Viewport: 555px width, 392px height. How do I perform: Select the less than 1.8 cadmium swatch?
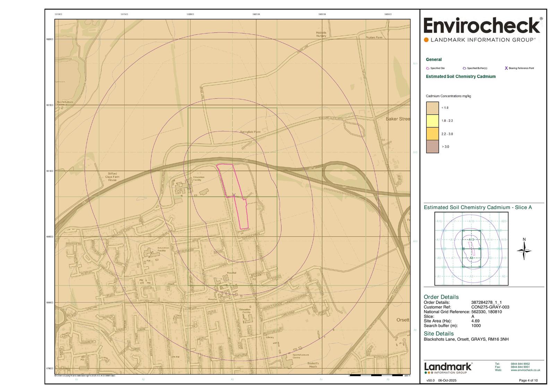point(433,108)
